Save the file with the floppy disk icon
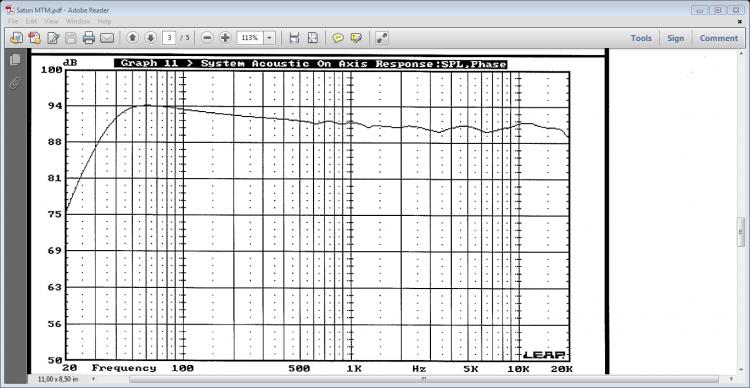 click(x=71, y=38)
